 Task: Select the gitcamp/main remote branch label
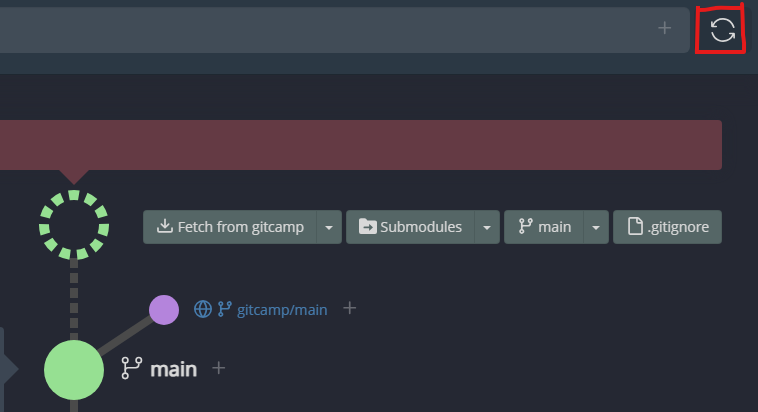point(282,310)
